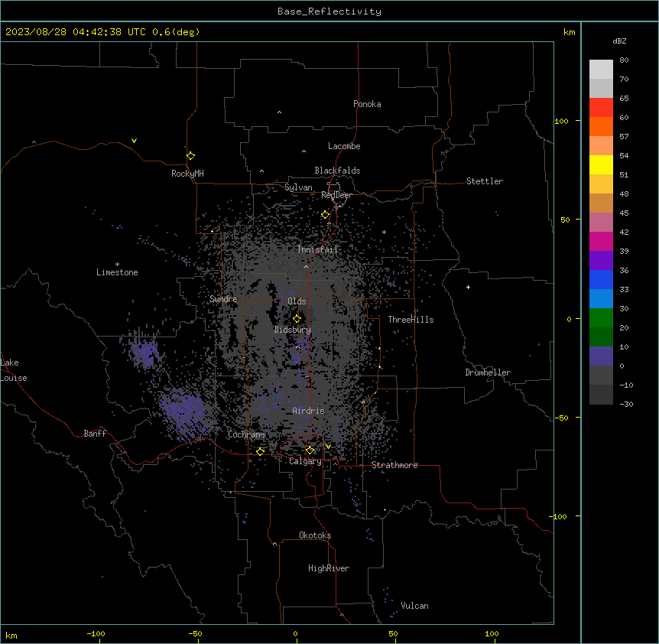The width and height of the screenshot is (659, 644).
Task: Select the Sylvan label
Action: (x=298, y=187)
